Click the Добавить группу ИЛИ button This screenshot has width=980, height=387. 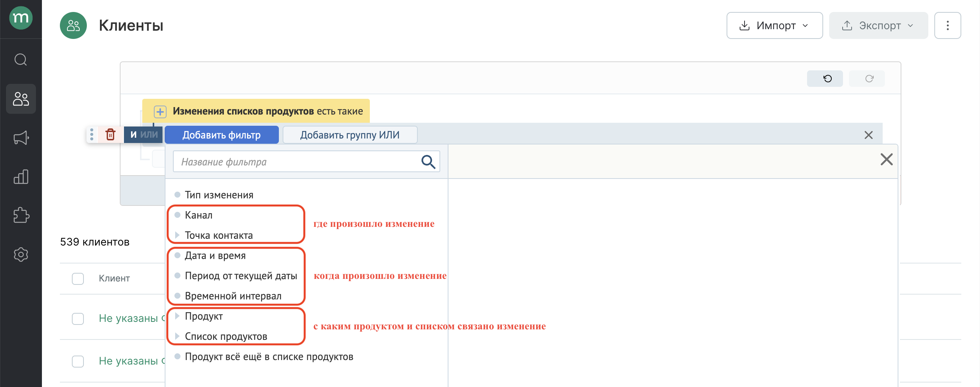click(x=350, y=135)
